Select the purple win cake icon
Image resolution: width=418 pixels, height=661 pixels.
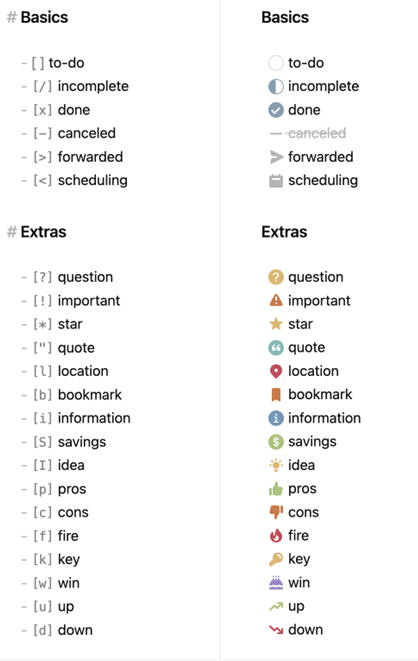pyautogui.click(x=276, y=583)
